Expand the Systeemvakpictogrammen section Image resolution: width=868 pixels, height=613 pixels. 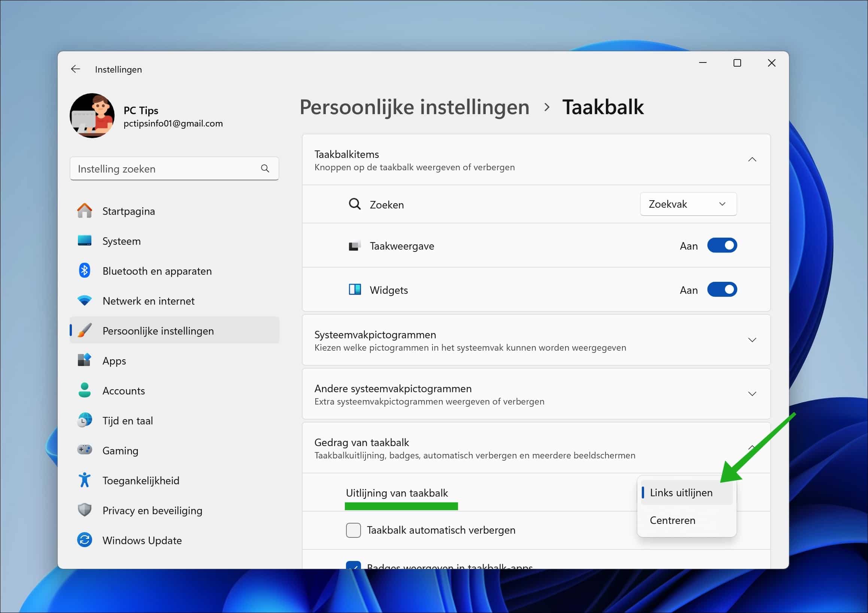coord(752,340)
